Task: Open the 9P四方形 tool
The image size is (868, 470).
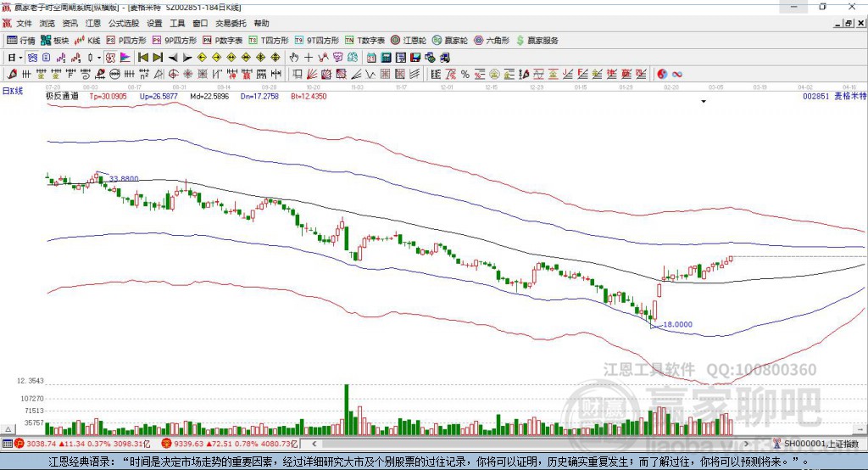Action: tap(175, 41)
